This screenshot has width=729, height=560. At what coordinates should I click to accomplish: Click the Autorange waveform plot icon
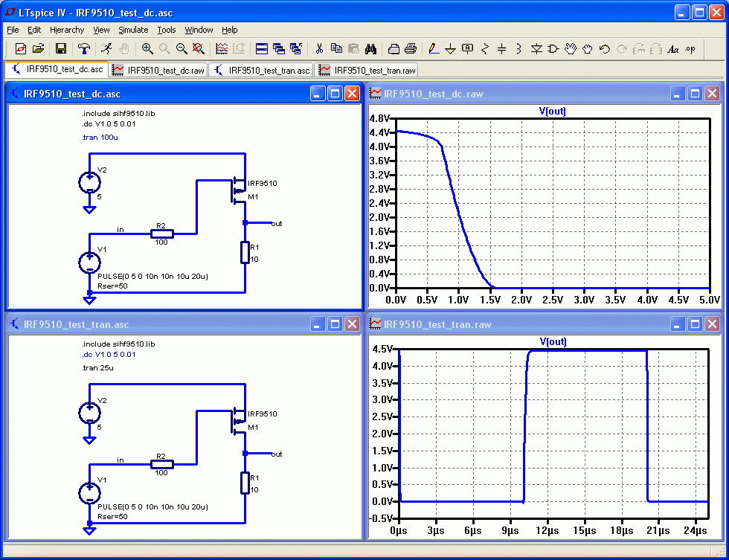(222, 48)
